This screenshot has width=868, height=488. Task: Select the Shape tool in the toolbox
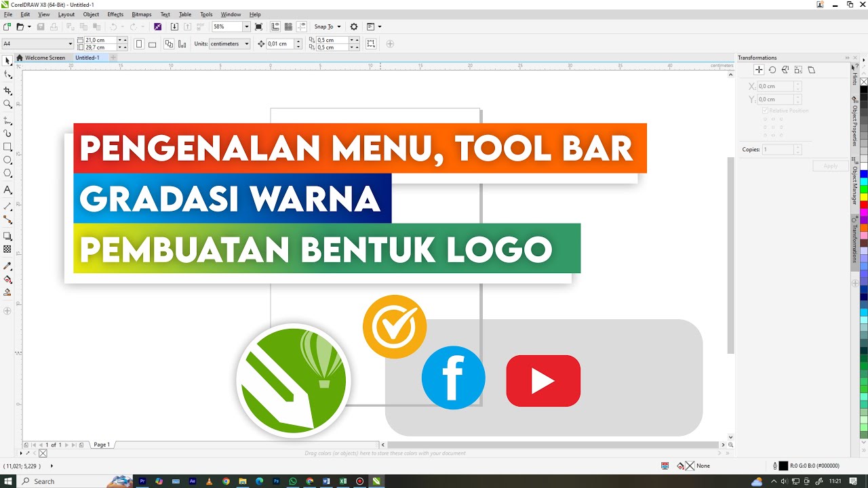(7, 75)
